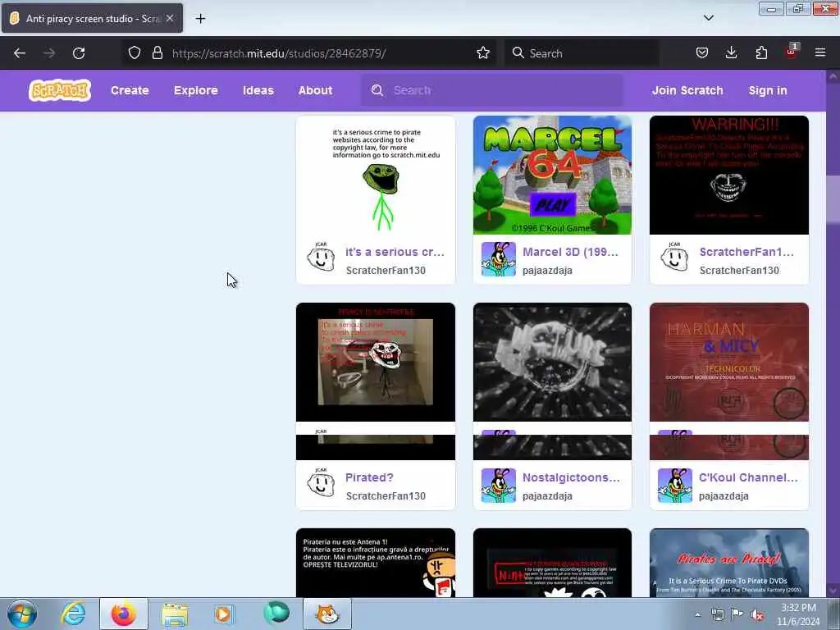Open the Pirates are Piracy! thumbnail

[729, 563]
